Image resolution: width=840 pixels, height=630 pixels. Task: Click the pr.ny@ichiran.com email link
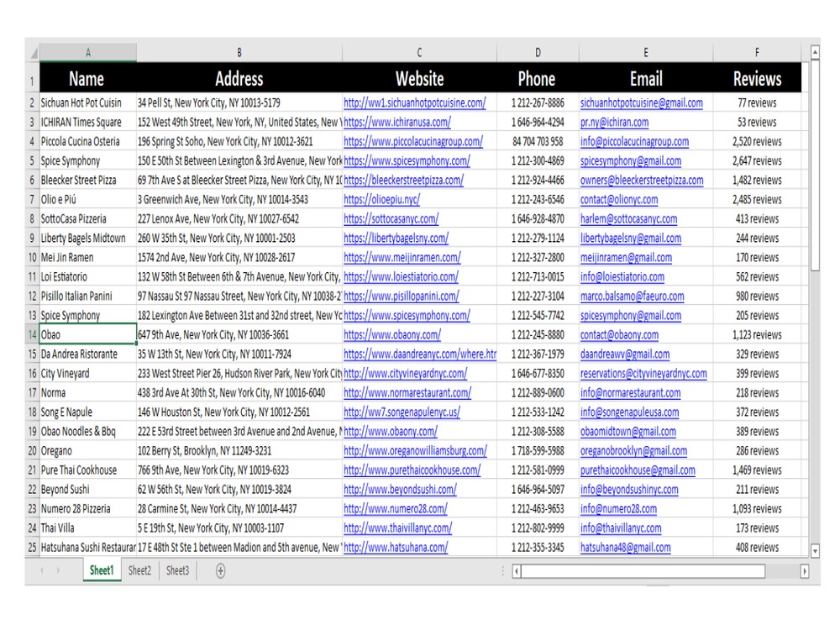pyautogui.click(x=615, y=122)
